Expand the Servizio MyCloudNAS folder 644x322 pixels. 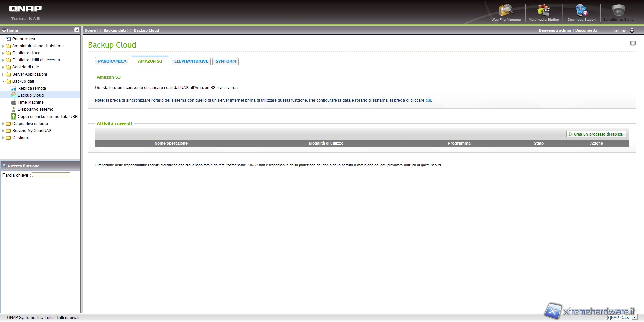(x=3, y=131)
